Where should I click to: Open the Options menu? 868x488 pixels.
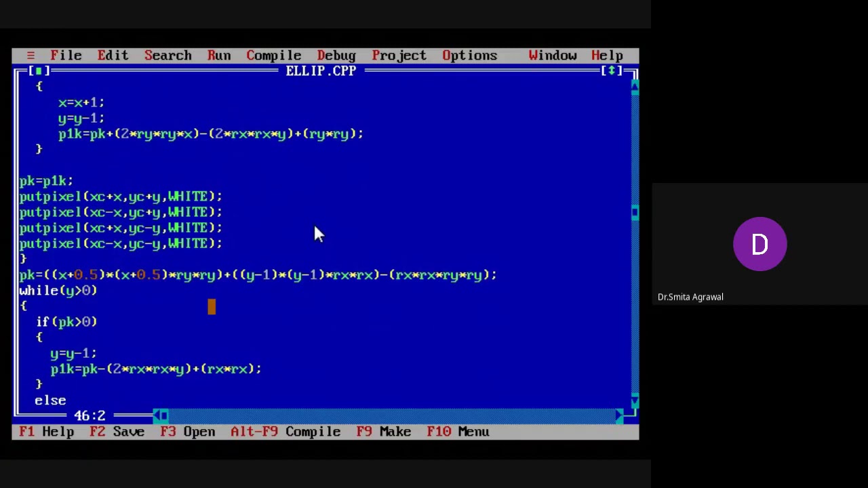(469, 56)
